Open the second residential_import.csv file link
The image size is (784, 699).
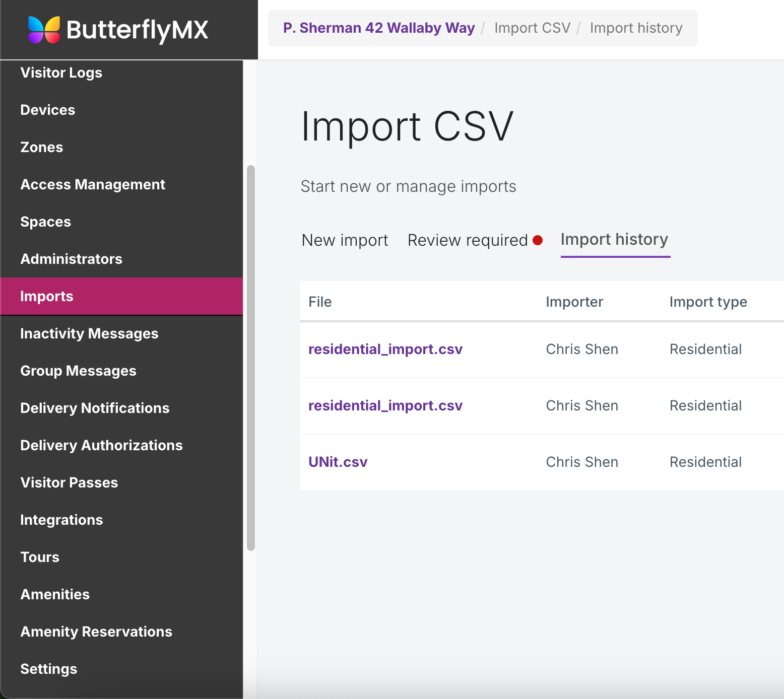point(385,406)
